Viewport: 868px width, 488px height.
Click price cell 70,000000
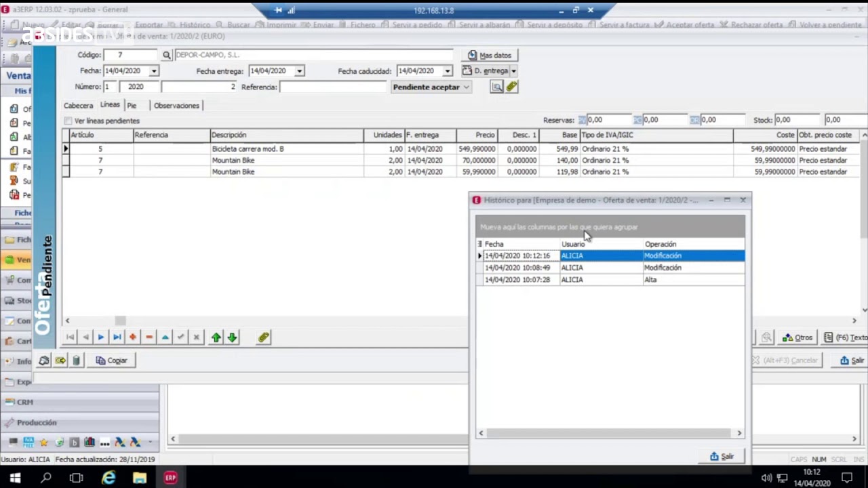click(x=477, y=161)
